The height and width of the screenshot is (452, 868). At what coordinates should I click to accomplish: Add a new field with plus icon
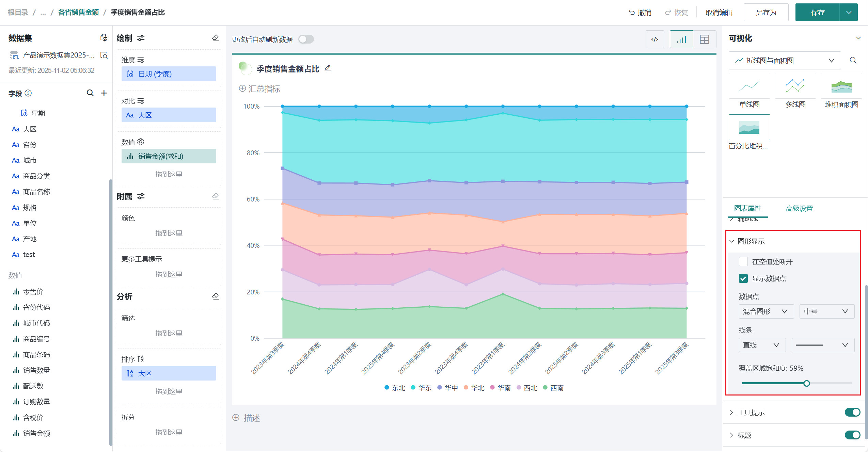(x=104, y=93)
